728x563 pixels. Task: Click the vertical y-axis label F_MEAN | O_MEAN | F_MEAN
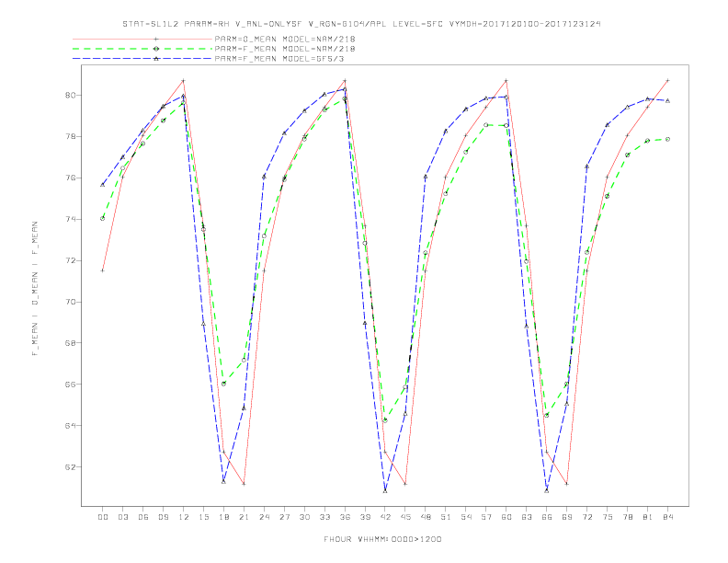click(x=35, y=289)
